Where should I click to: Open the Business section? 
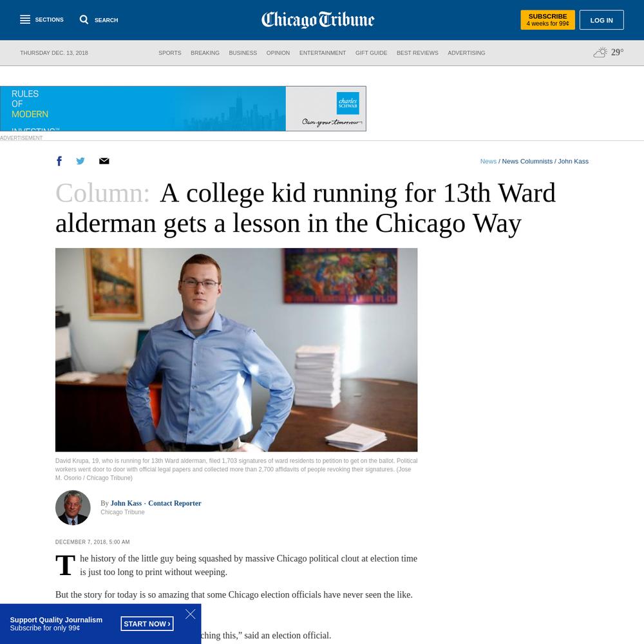pyautogui.click(x=243, y=53)
